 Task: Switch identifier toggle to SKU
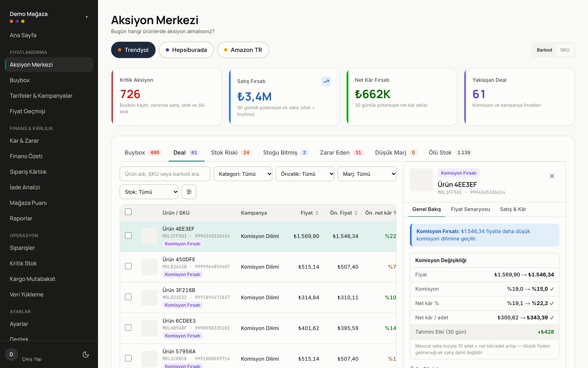(565, 50)
